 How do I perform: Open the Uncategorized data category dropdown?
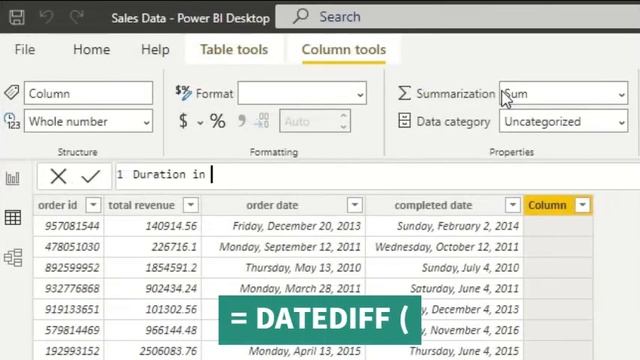563,121
